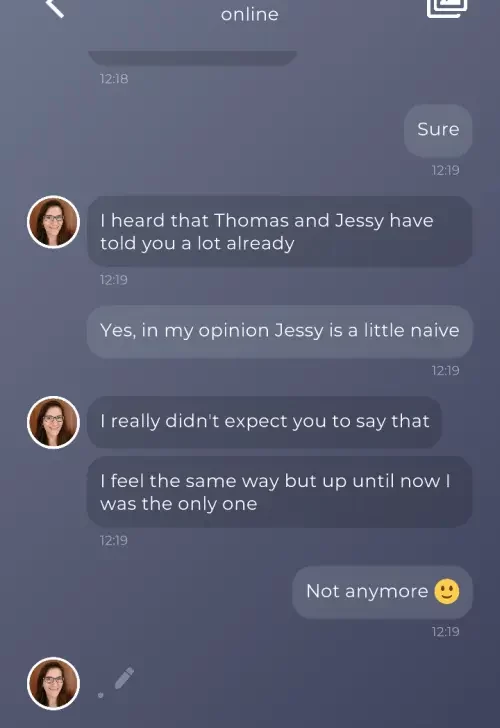Tap 'Jessy is a little naive' message
500x728 pixels.
(280, 332)
